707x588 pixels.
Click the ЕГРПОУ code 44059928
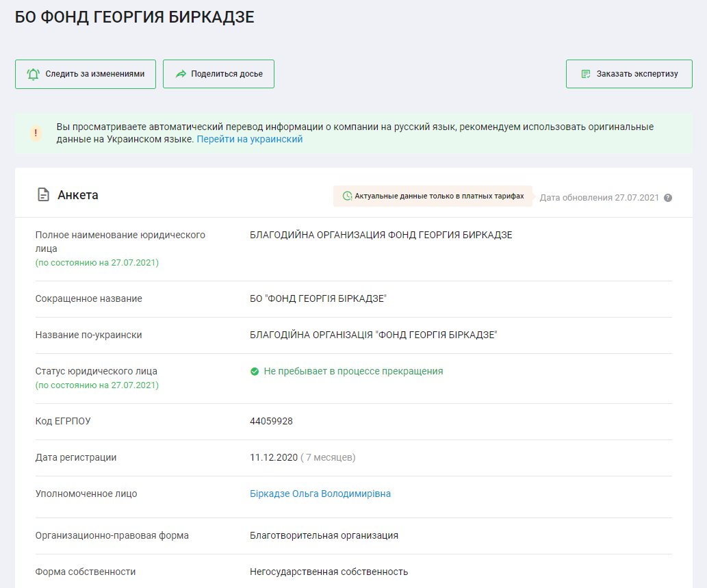pos(271,421)
